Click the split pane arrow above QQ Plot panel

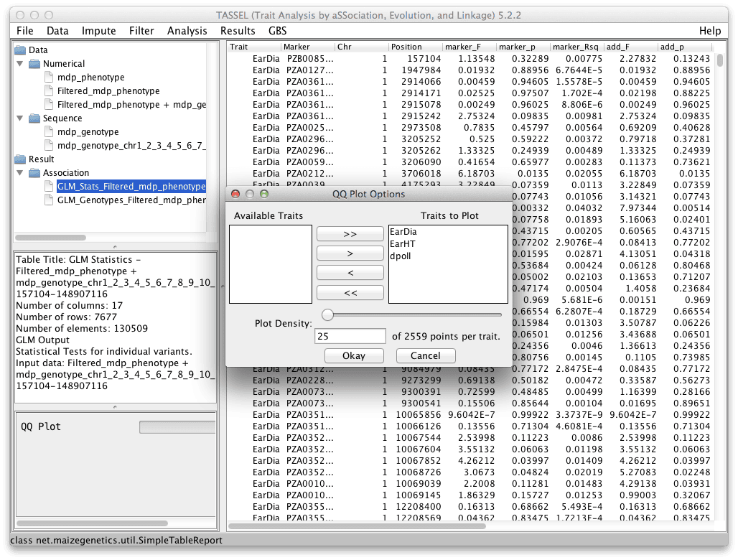tap(115, 406)
